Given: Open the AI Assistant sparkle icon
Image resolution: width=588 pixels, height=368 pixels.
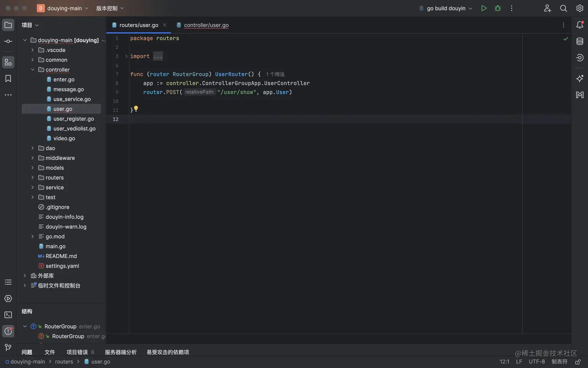Looking at the screenshot, I should (x=580, y=79).
